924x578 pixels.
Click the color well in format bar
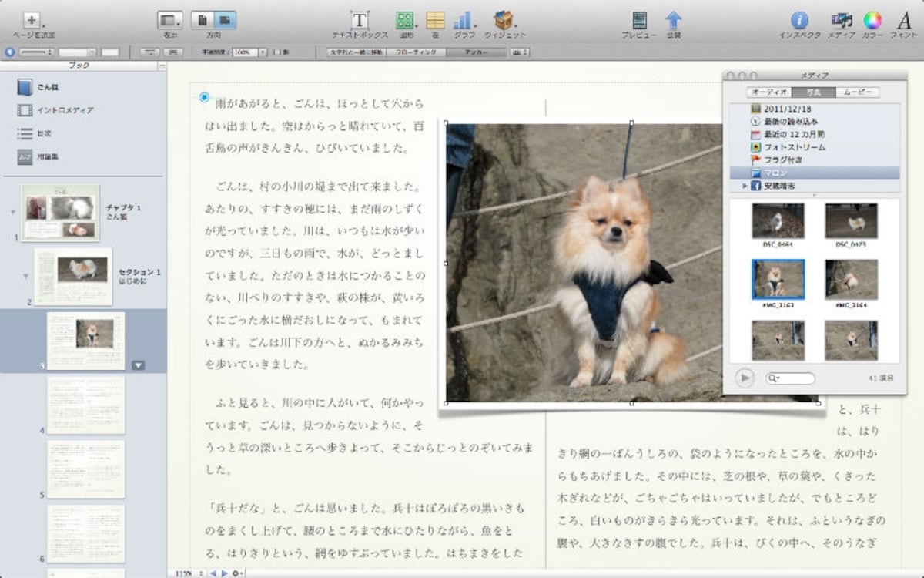[110, 52]
